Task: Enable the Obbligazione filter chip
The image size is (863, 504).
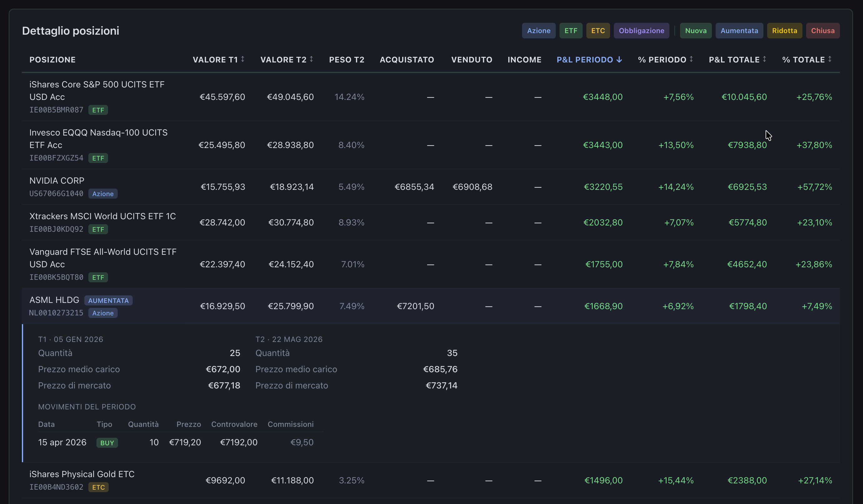Action: point(641,31)
